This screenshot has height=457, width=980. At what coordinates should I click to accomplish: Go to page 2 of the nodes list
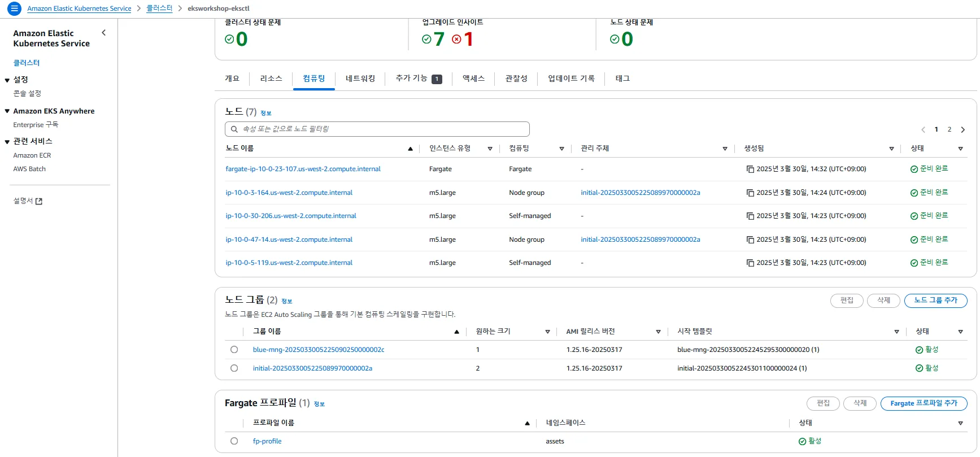coord(949,129)
